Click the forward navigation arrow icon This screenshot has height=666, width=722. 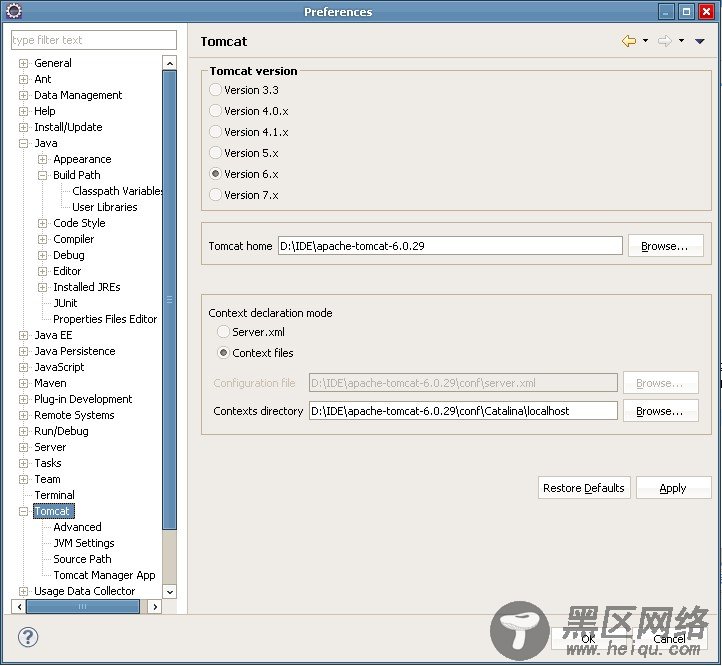pyautogui.click(x=664, y=41)
